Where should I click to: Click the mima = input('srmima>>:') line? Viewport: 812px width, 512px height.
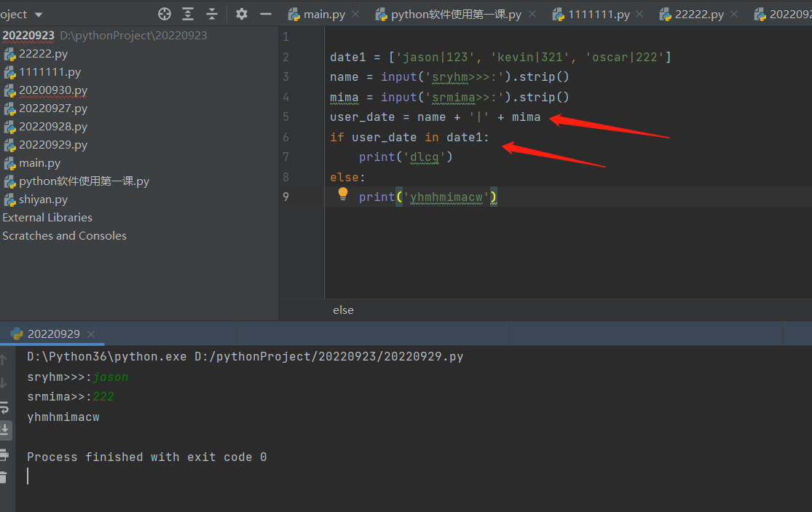coord(449,98)
